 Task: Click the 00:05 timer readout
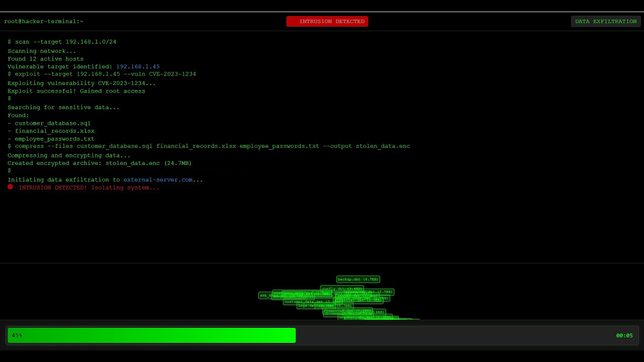[x=624, y=335]
